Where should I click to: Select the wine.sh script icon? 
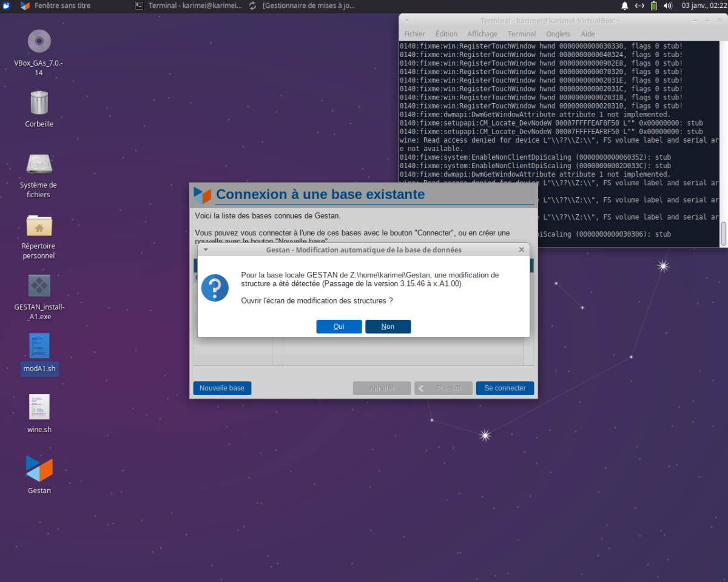point(39,407)
